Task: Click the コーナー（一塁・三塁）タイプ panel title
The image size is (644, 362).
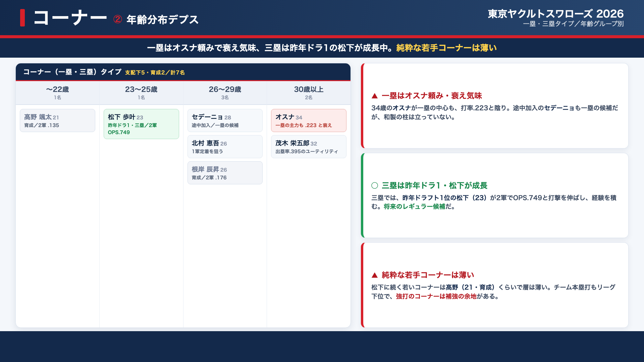Action: tap(72, 72)
